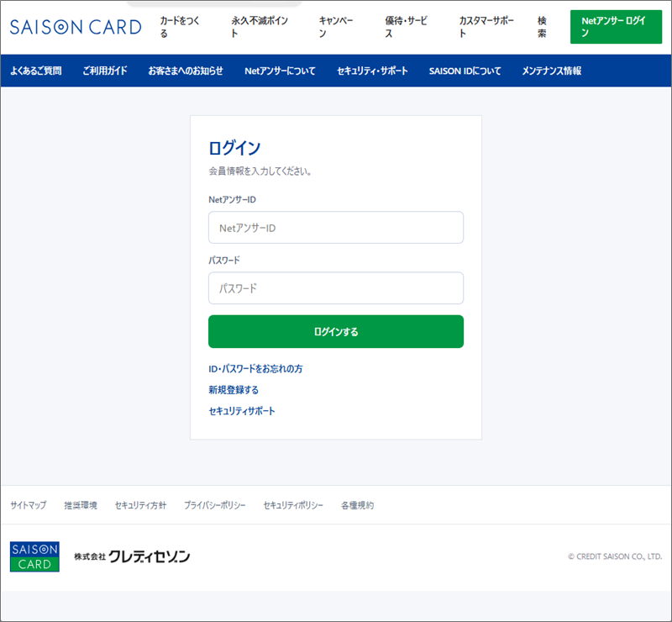The width and height of the screenshot is (672, 622).
Task: Click the NetアンサーID field label
Action: (x=233, y=199)
